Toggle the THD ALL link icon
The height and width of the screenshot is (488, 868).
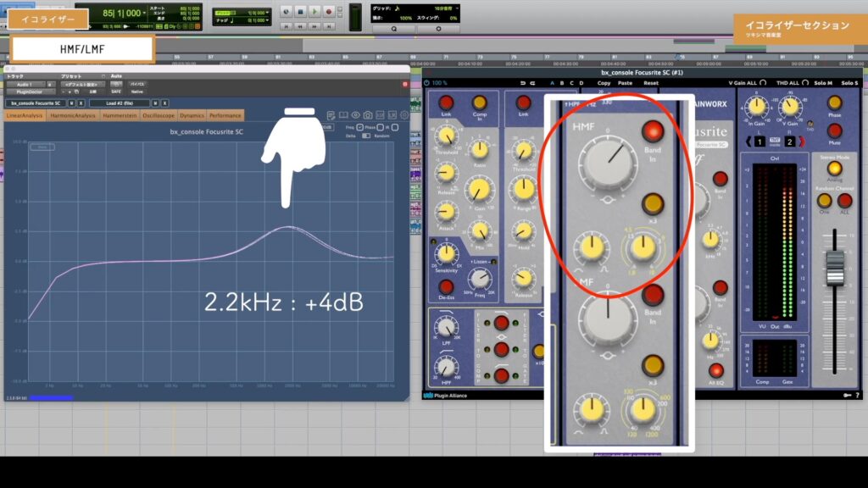point(805,83)
